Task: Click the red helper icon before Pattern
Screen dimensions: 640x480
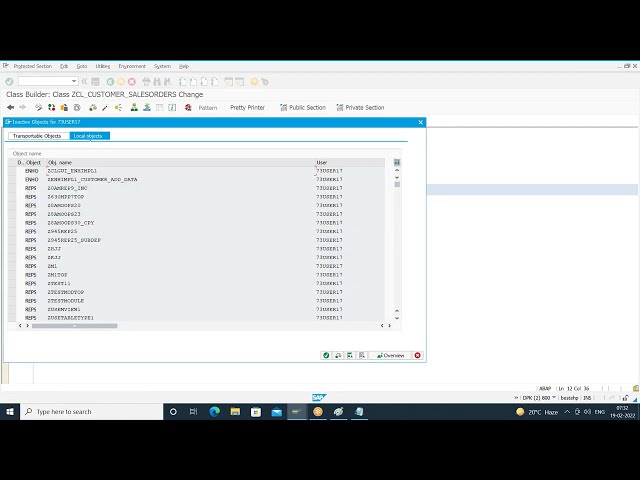Action: tap(188, 107)
